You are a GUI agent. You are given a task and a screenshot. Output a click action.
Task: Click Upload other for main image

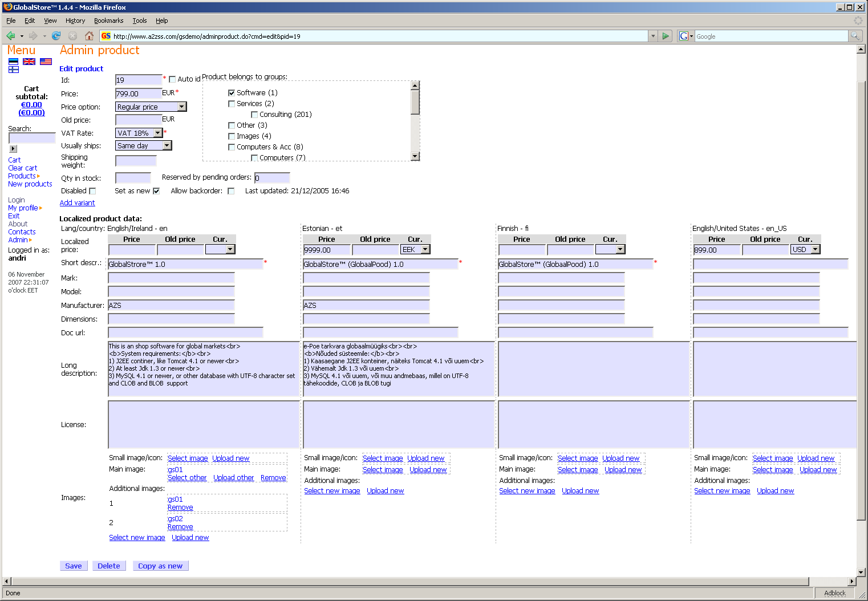coord(234,478)
